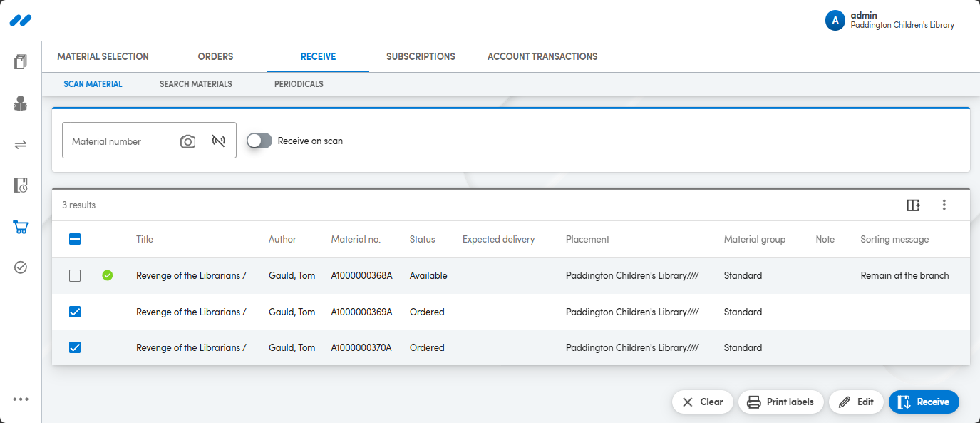Open the column configuration icon
980x423 pixels.
coord(913,205)
